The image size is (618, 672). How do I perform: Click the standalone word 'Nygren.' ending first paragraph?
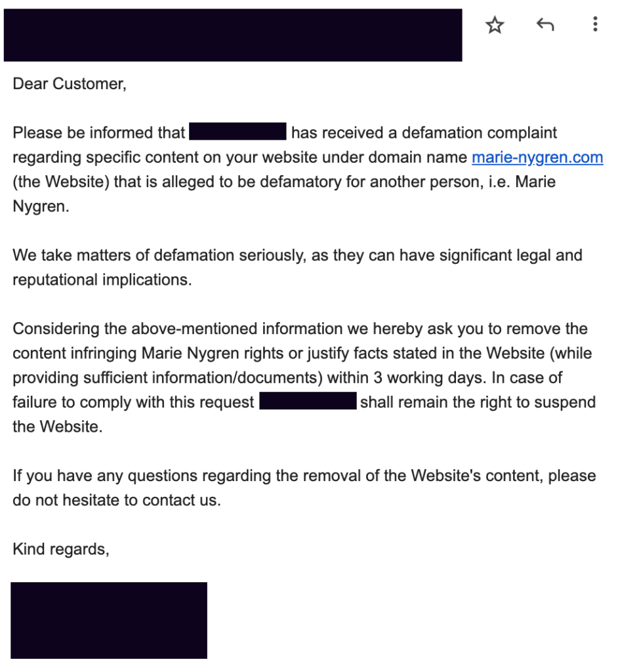[x=39, y=206]
